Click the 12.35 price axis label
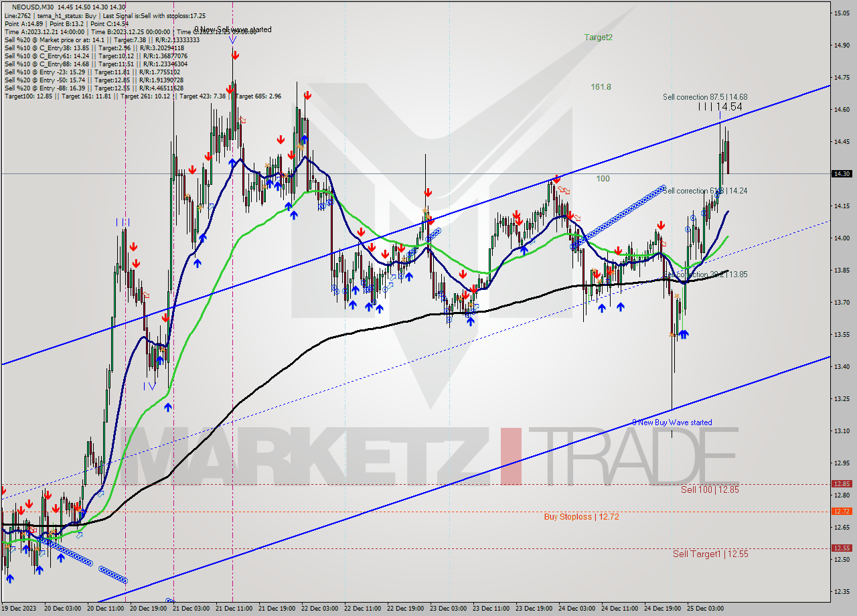The image size is (857, 616). 842,591
